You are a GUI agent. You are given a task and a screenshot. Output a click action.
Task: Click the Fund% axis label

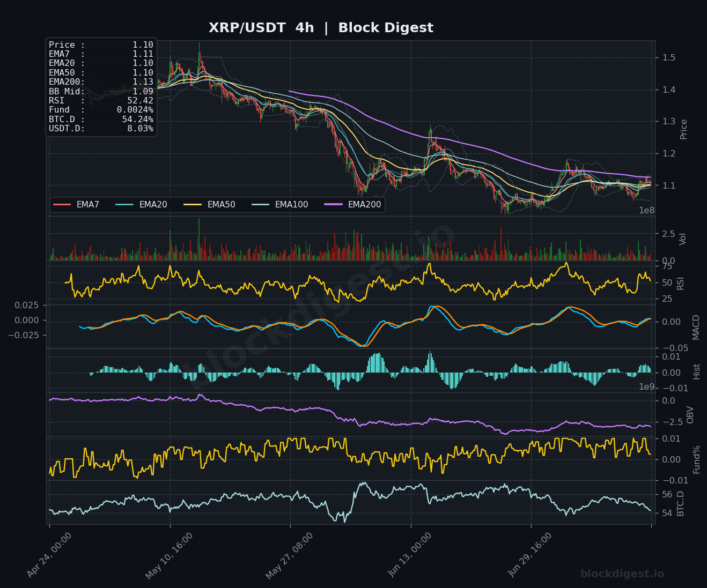(696, 459)
